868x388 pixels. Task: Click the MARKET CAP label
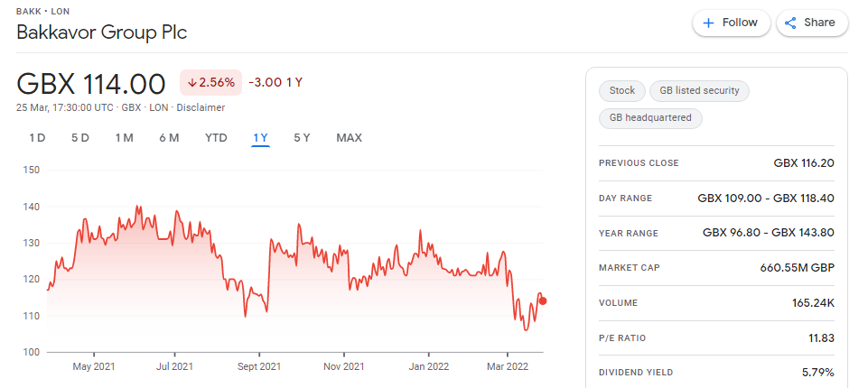(630, 268)
